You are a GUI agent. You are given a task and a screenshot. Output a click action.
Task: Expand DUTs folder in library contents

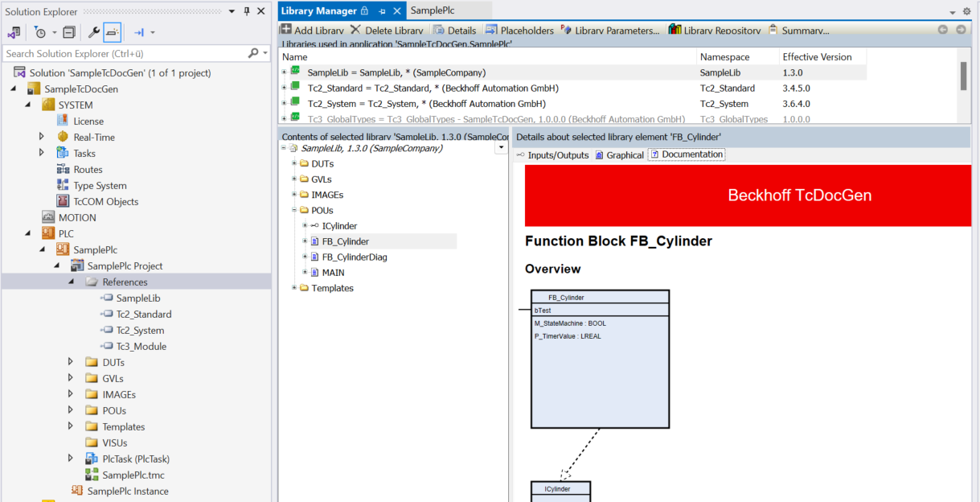(294, 164)
